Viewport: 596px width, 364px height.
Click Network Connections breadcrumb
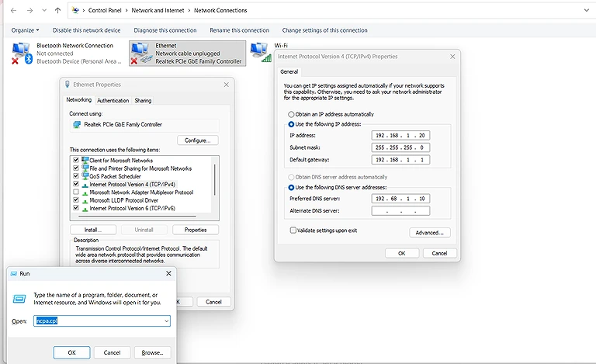coord(220,11)
